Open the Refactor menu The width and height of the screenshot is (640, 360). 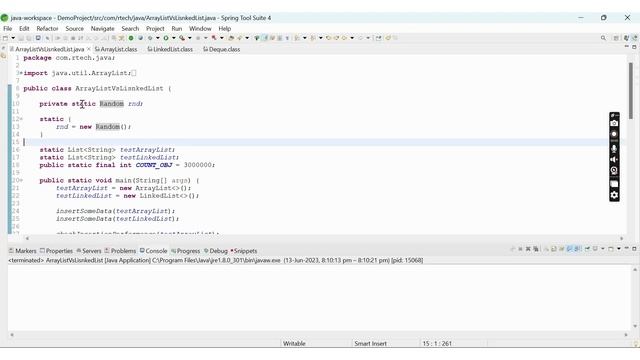pyautogui.click(x=47, y=29)
